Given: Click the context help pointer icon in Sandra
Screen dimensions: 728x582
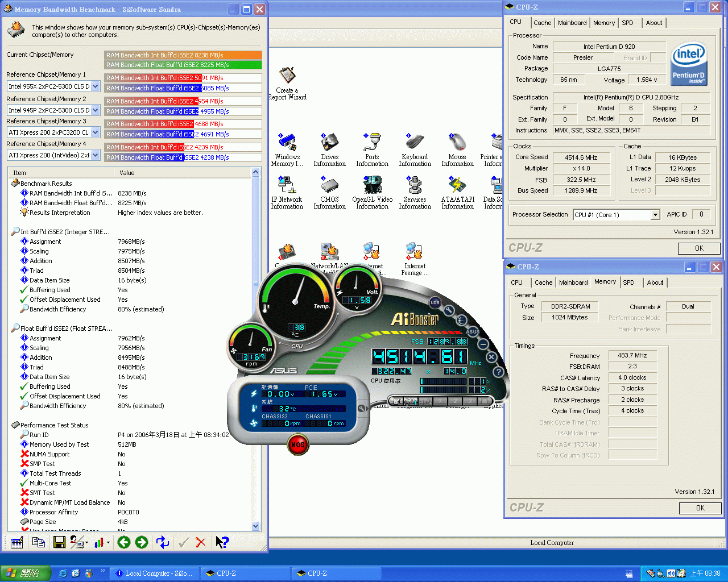Looking at the screenshot, I should point(222,543).
